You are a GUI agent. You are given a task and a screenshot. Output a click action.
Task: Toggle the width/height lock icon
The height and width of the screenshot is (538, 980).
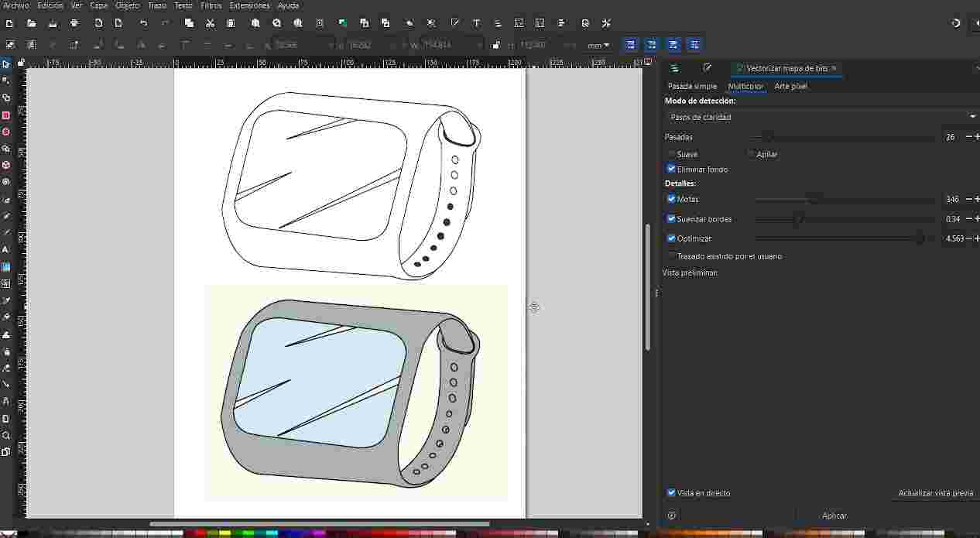click(x=496, y=45)
